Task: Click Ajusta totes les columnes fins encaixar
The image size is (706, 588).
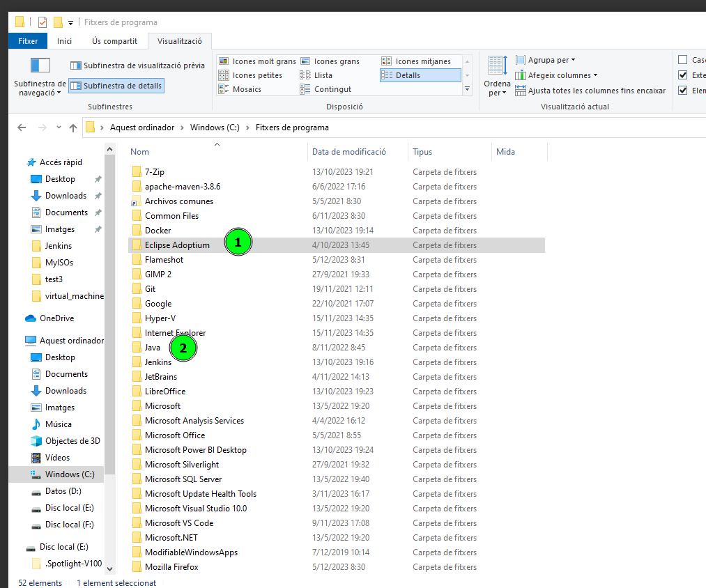Action: [591, 91]
